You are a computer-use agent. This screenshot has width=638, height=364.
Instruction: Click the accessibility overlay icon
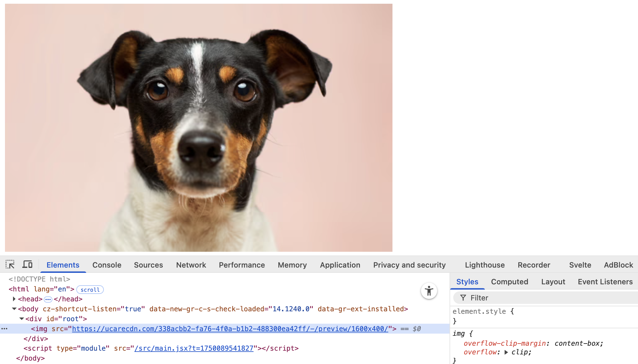pyautogui.click(x=429, y=291)
